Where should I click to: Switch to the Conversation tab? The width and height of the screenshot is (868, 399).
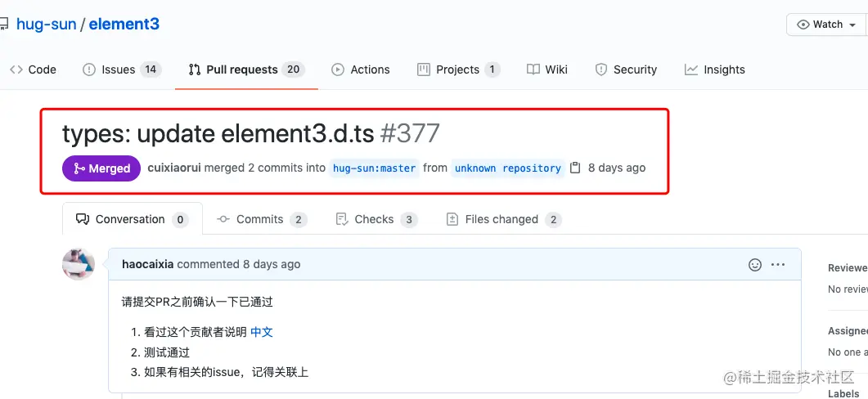[133, 219]
